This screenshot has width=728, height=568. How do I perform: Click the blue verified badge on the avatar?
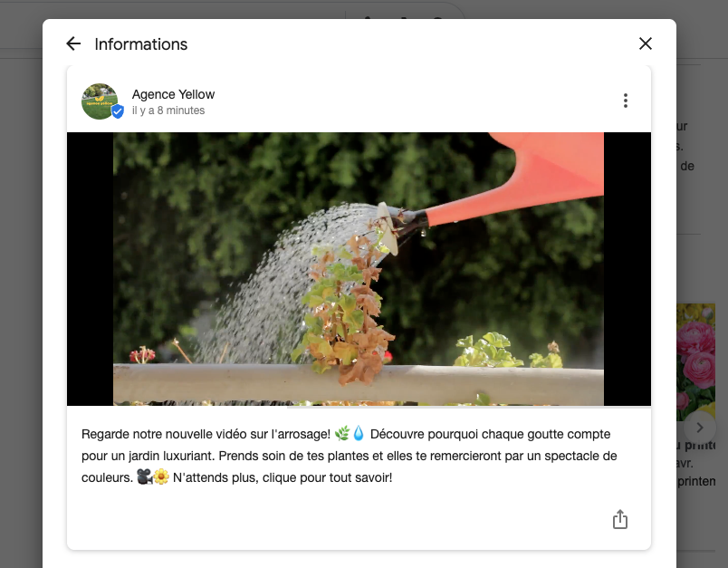(x=118, y=111)
